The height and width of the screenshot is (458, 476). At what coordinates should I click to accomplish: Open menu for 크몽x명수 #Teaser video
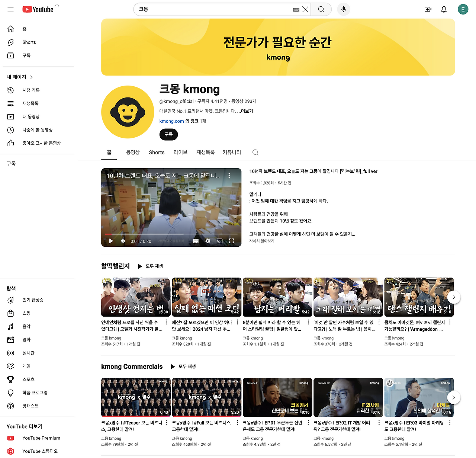pos(167,423)
